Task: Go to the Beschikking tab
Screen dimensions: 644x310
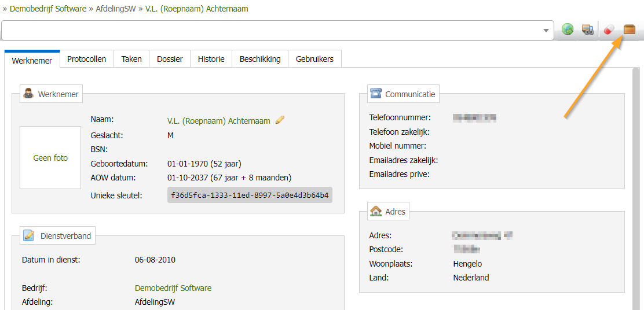Action: (x=260, y=59)
